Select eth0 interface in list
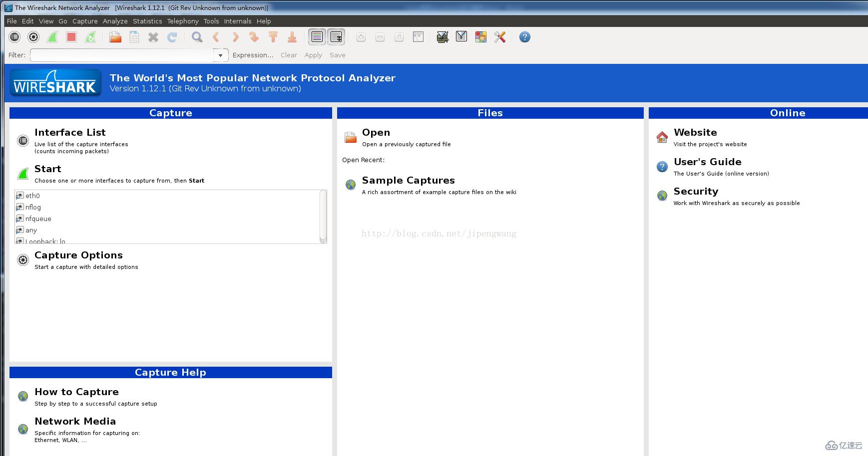This screenshot has width=868, height=456. (x=167, y=196)
